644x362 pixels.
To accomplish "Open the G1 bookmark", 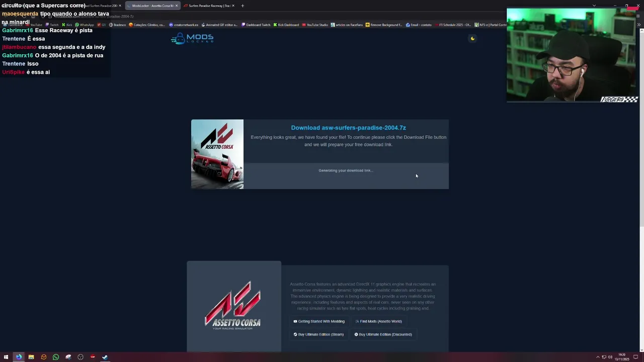I will pos(101,25).
